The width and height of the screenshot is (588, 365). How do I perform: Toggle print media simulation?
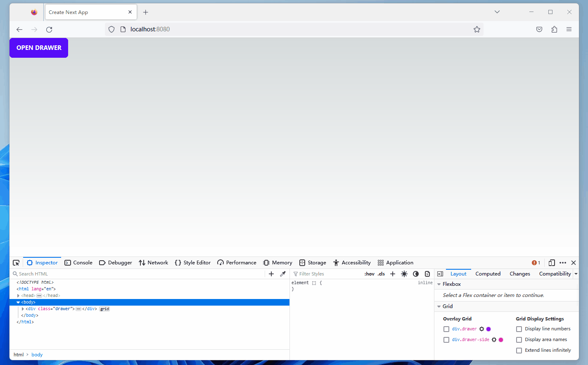click(x=427, y=273)
